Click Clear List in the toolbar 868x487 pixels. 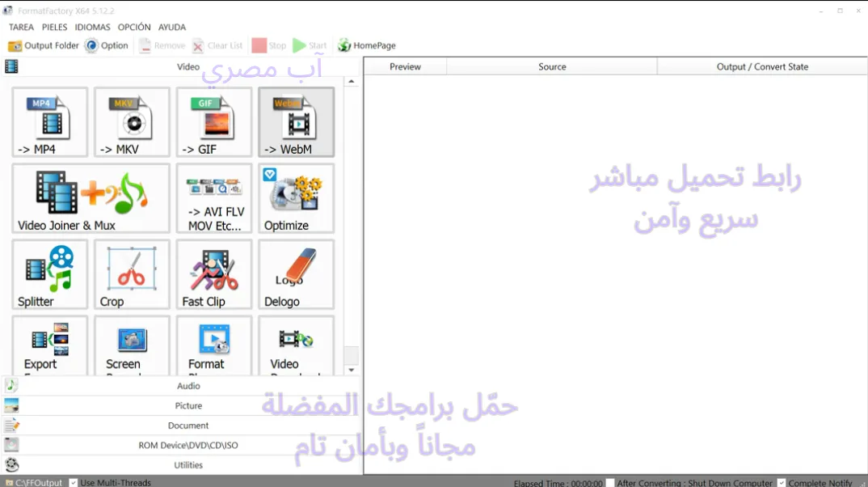[217, 45]
